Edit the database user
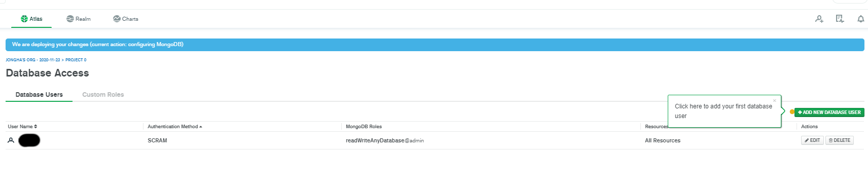This screenshot has height=191, width=868. (812, 140)
